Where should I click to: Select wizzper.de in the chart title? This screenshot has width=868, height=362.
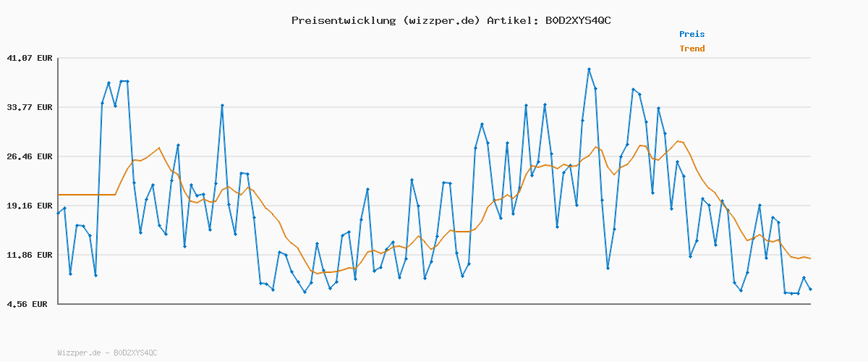tap(441, 20)
